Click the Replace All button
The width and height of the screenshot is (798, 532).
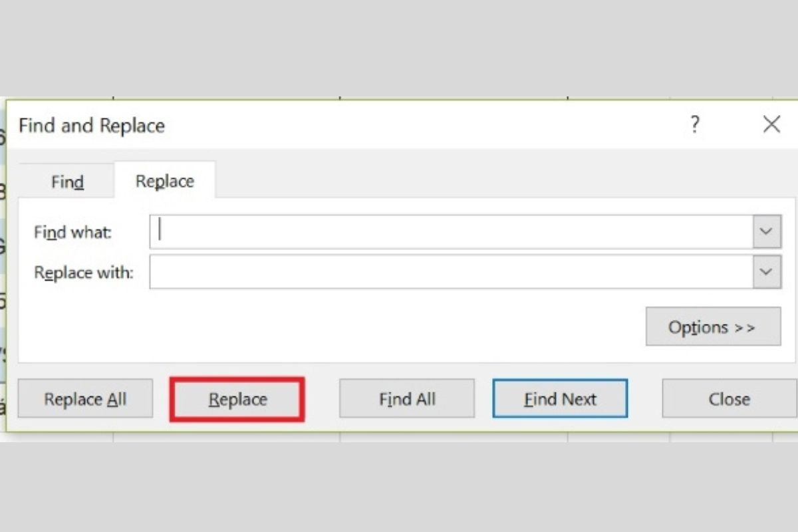click(x=85, y=399)
